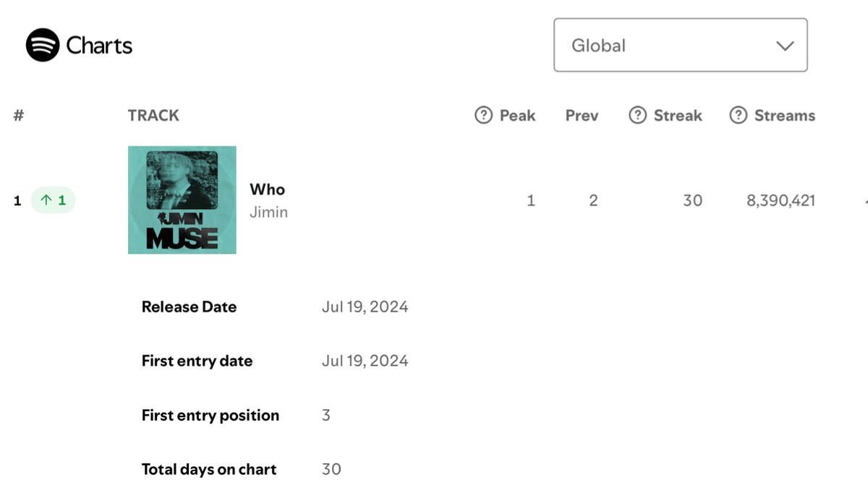This screenshot has width=868, height=498.
Task: Click the Release Date row label
Action: coord(190,307)
